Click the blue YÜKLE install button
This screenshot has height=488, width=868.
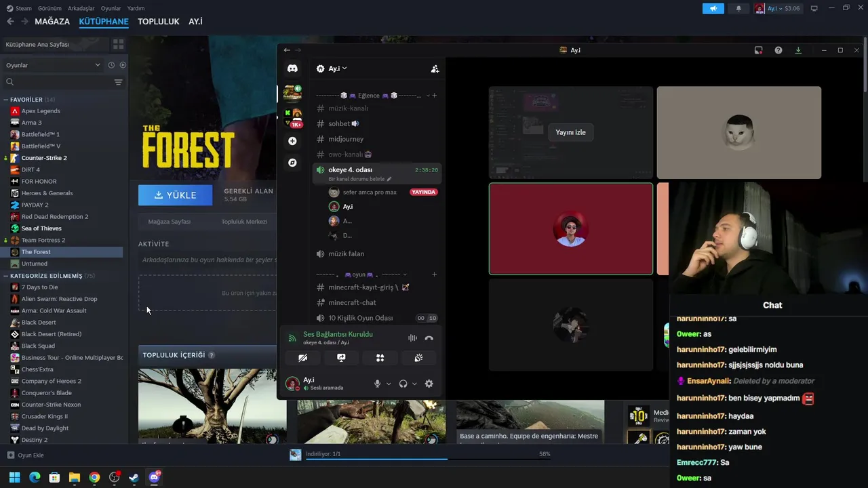tap(175, 195)
